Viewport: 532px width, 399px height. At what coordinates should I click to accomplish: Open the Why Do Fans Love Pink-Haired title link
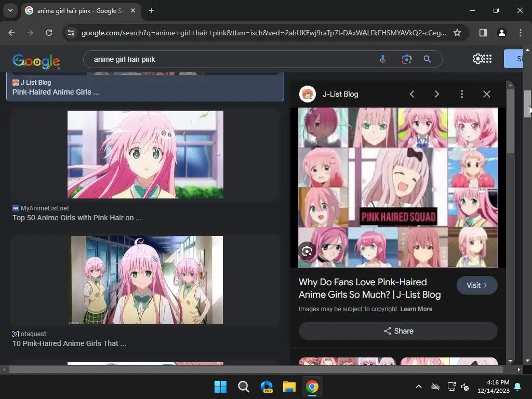369,288
